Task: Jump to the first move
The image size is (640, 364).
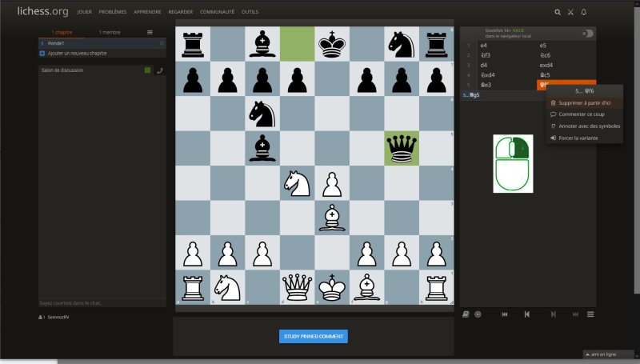Action: (504, 314)
